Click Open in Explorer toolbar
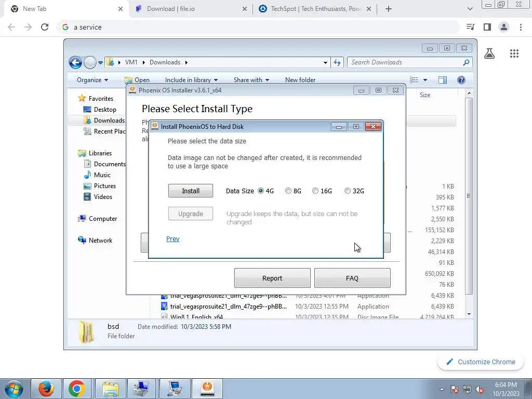This screenshot has height=399, width=532. pyautogui.click(x=137, y=80)
